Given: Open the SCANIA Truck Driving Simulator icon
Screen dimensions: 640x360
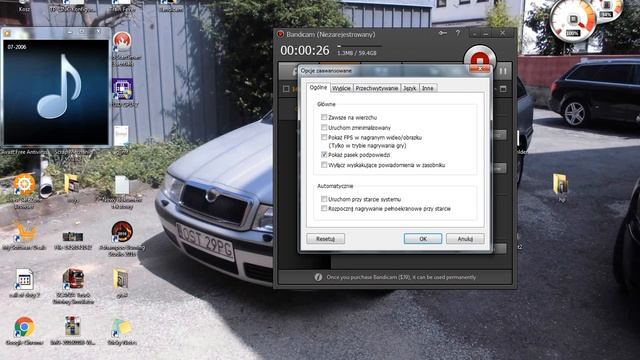Looking at the screenshot, I should tap(73, 279).
